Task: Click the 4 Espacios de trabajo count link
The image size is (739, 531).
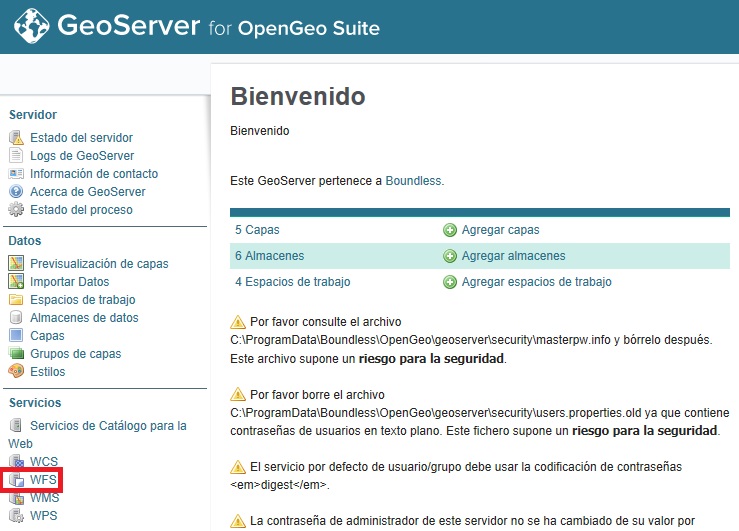Action: tap(293, 282)
